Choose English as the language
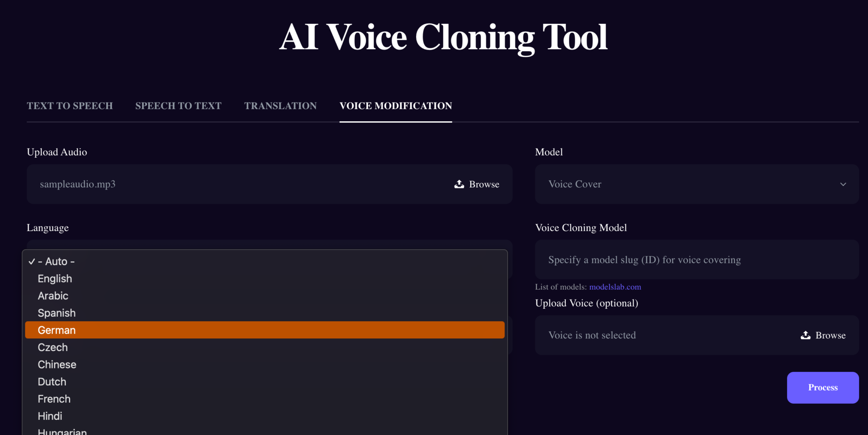 point(55,279)
